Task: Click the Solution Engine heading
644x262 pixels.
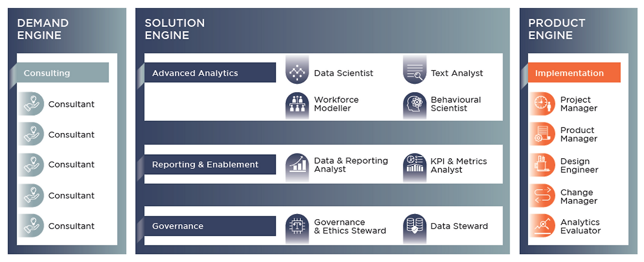Action: (175, 29)
